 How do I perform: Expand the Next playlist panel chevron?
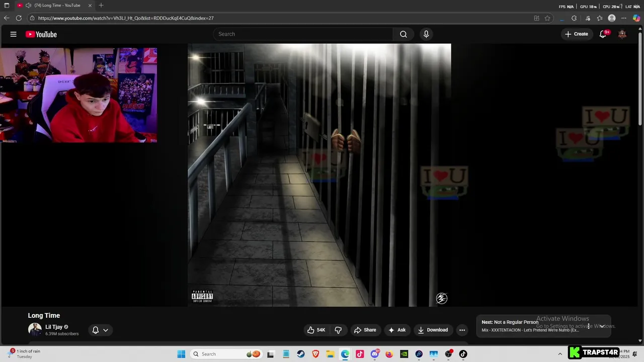pos(602,326)
